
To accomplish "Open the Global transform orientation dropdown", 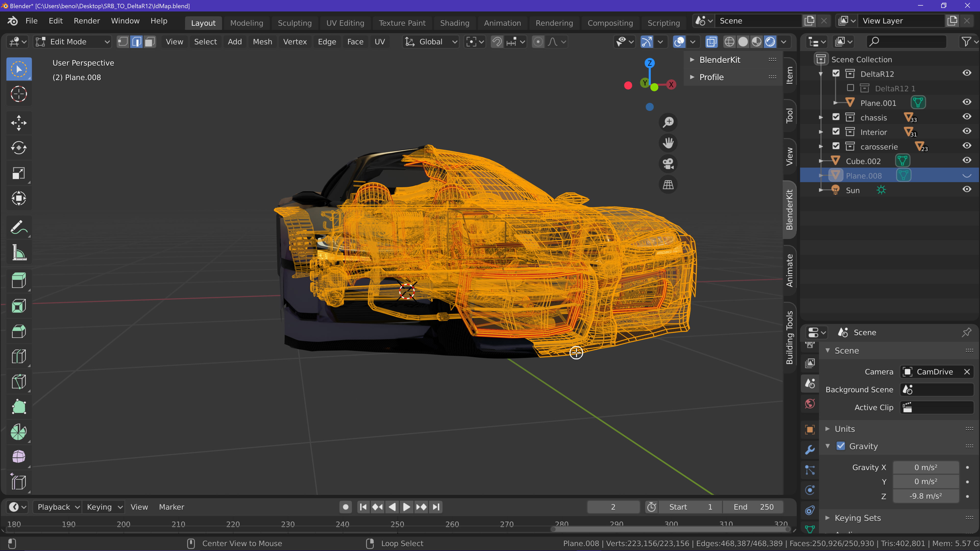I will [431, 42].
